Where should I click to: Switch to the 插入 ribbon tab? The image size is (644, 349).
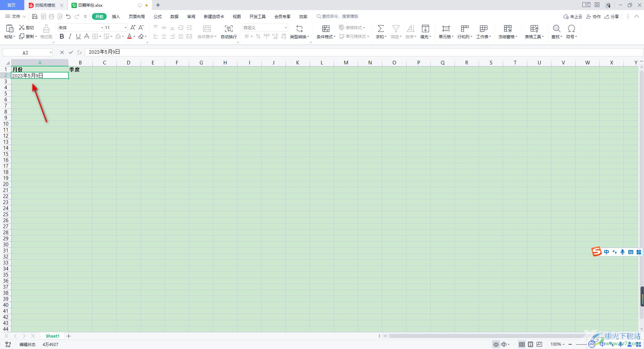pyautogui.click(x=116, y=16)
